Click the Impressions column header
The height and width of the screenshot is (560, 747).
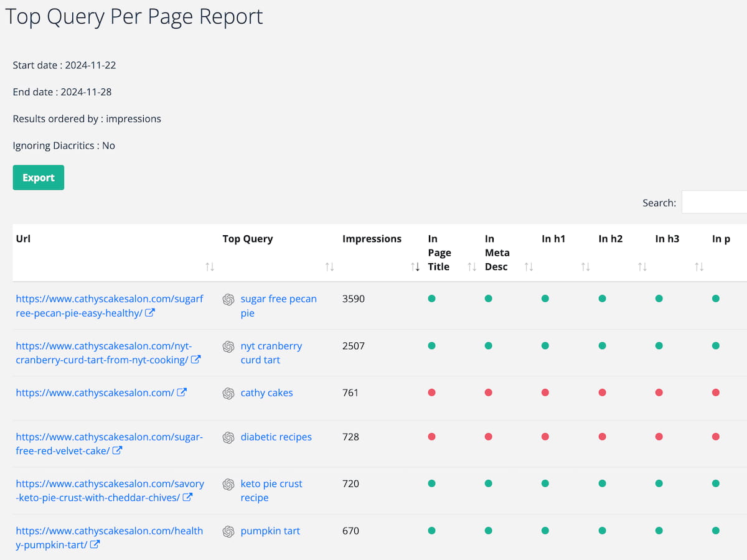pos(372,239)
